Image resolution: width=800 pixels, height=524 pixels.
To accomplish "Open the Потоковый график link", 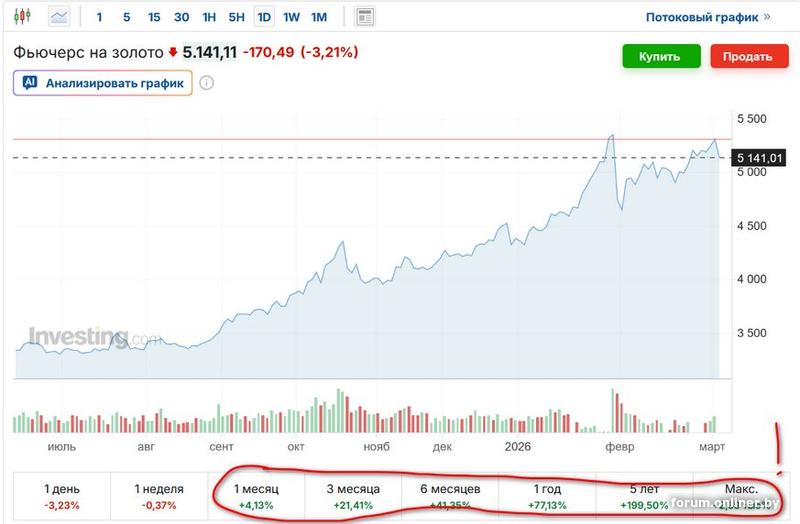I will 701,17.
